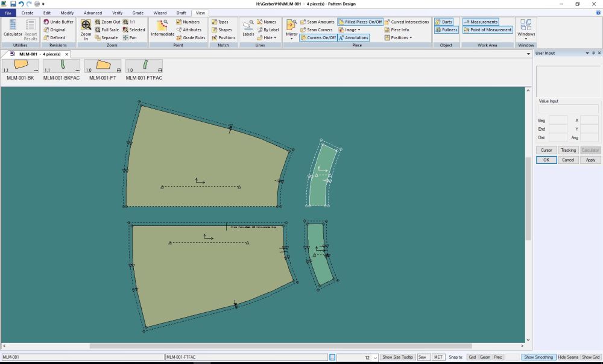The height and width of the screenshot is (364, 603).
Task: Click the Apply button
Action: pyautogui.click(x=590, y=160)
